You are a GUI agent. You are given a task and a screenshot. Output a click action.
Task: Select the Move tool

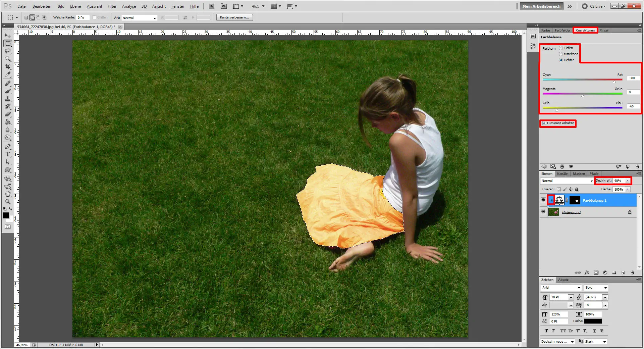pyautogui.click(x=8, y=35)
